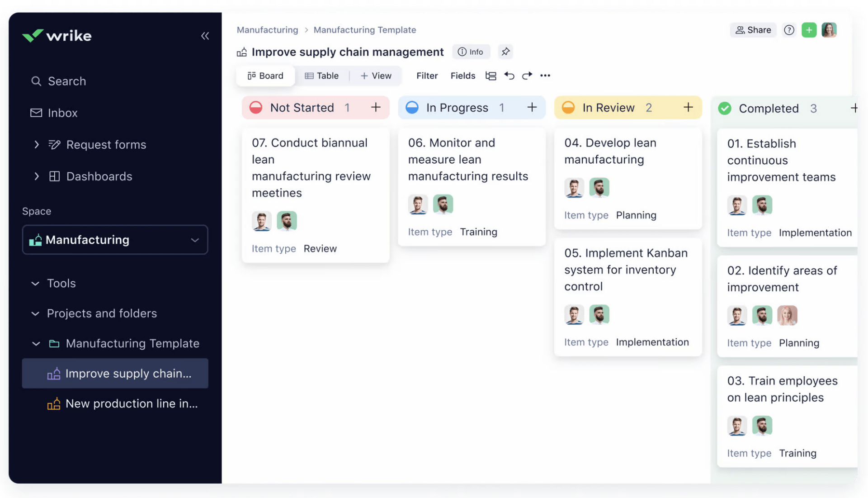
Task: Add a task to Not Started column
Action: tap(376, 107)
